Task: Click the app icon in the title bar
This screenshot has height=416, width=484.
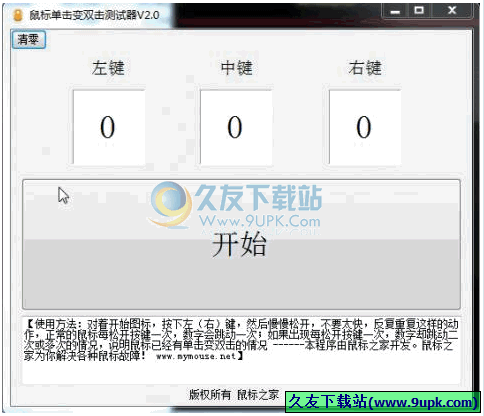Action: (x=17, y=15)
